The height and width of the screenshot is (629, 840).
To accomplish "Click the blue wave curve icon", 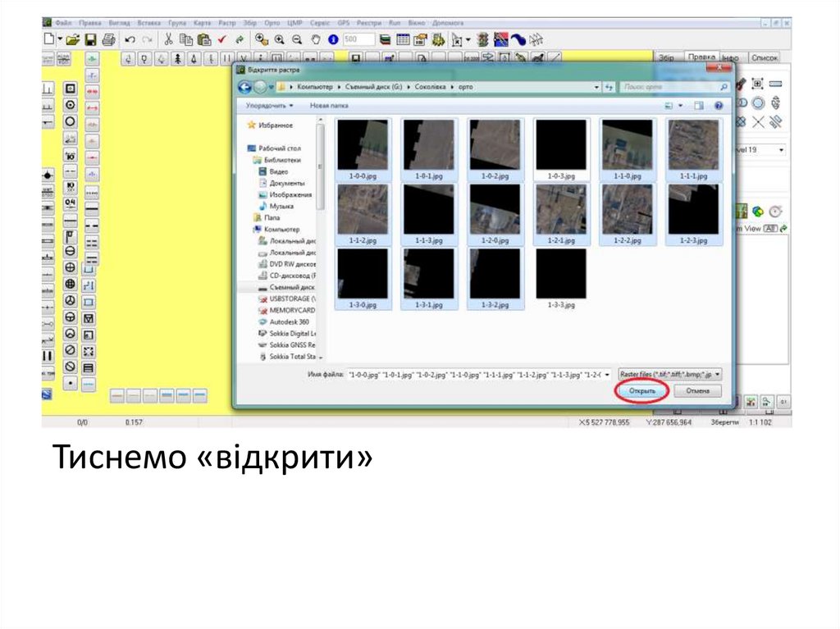I will pyautogui.click(x=518, y=39).
